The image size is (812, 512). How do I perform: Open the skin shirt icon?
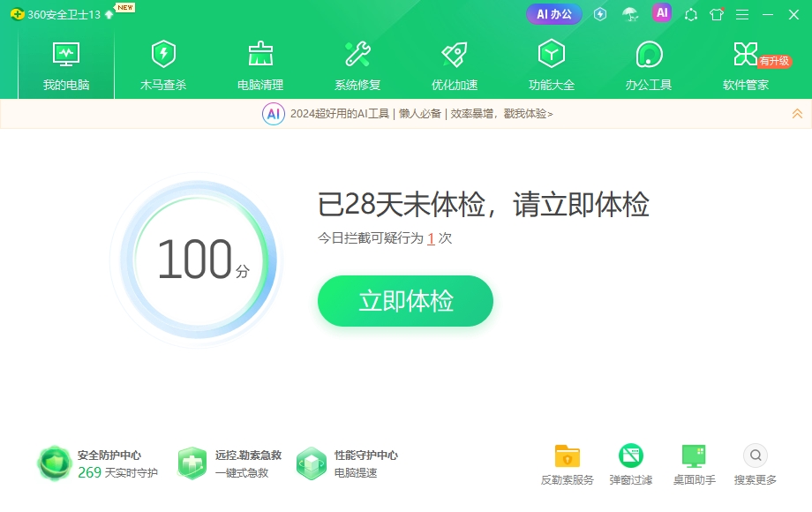tap(717, 14)
